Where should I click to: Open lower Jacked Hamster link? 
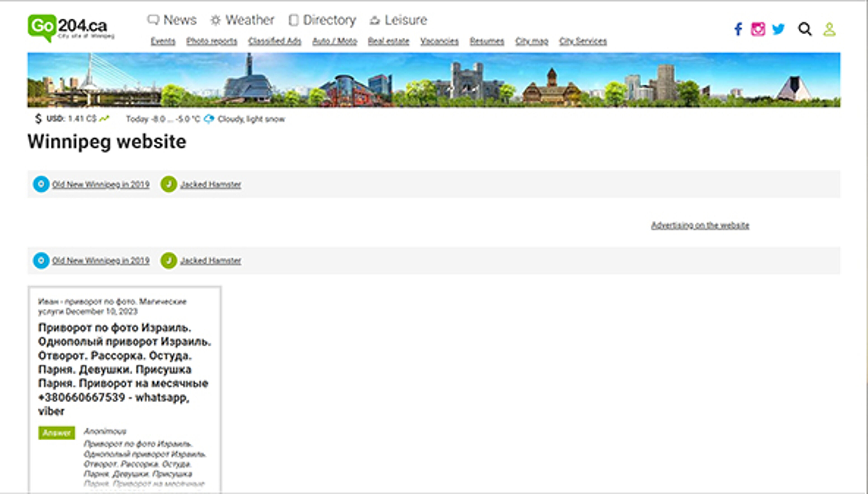(210, 261)
